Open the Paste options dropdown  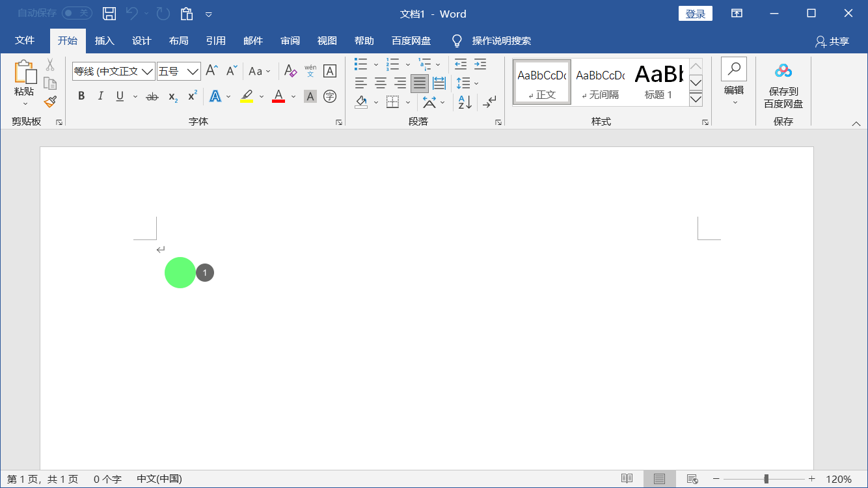(25, 103)
